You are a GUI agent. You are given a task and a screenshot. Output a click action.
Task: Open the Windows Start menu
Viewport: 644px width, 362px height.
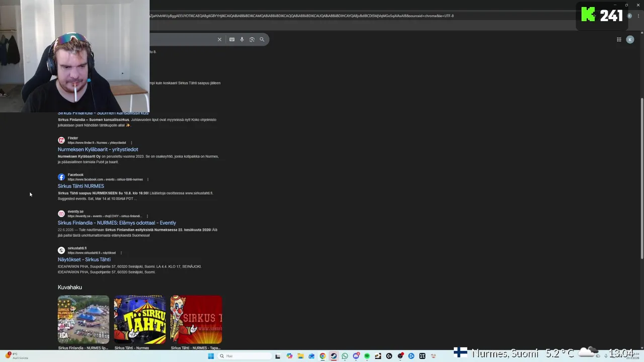point(211,356)
